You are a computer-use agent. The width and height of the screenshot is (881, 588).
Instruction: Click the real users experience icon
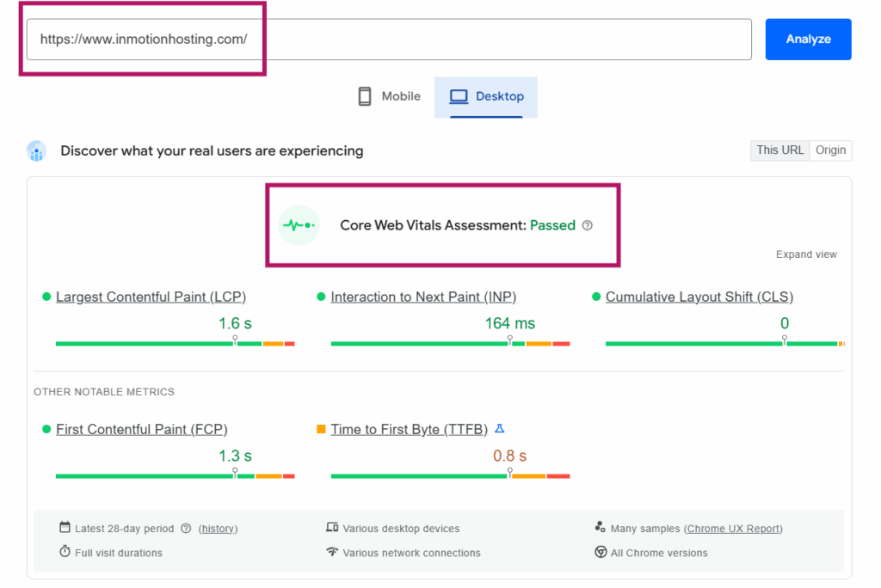point(36,151)
